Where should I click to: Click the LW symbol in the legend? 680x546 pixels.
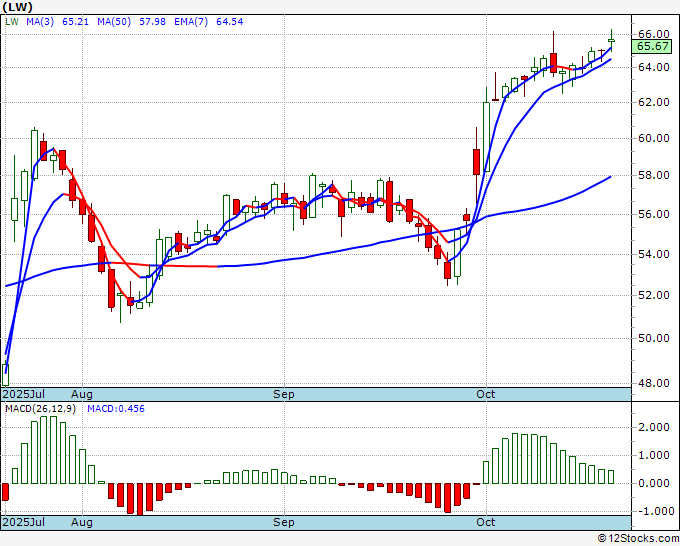pyautogui.click(x=12, y=22)
